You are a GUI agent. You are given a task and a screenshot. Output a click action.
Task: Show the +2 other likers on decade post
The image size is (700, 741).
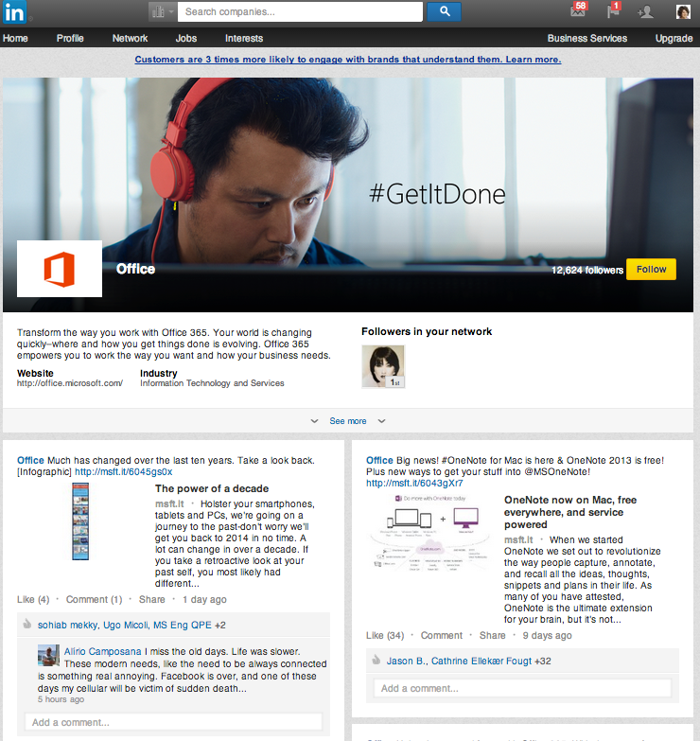pos(220,626)
